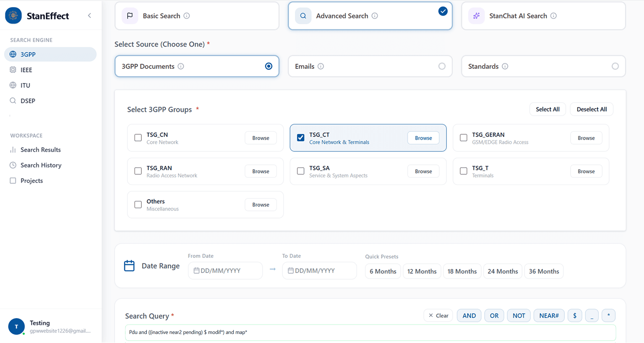Click info icon beside Standards

point(505,66)
